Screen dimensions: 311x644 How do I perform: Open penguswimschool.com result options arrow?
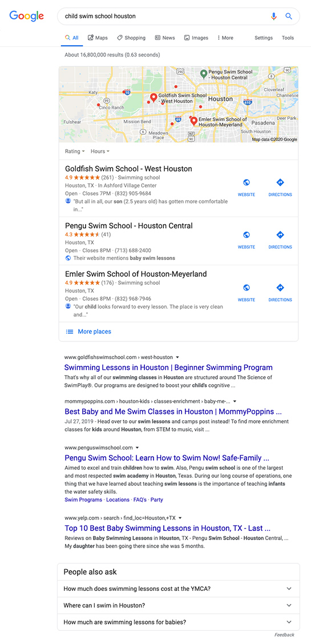click(138, 448)
